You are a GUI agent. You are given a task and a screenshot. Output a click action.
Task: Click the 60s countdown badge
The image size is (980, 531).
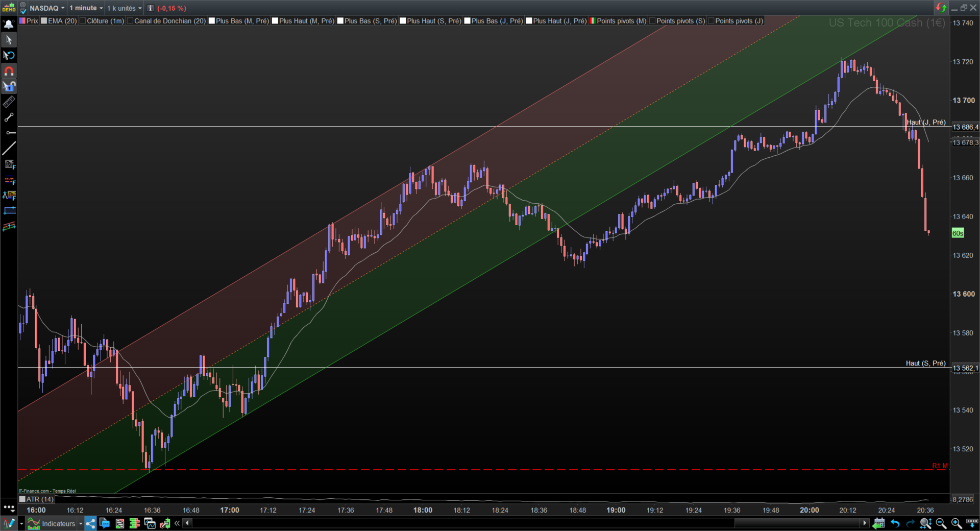point(958,233)
